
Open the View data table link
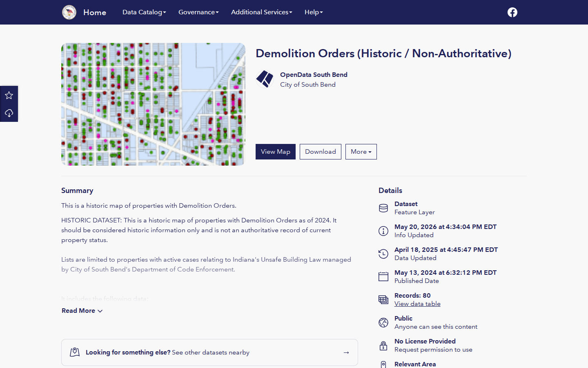pyautogui.click(x=417, y=304)
